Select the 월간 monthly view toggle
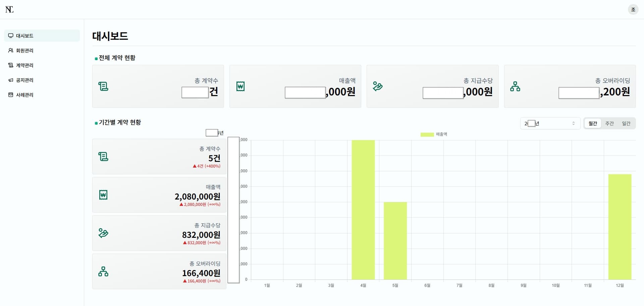The height and width of the screenshot is (306, 644). [x=593, y=123]
